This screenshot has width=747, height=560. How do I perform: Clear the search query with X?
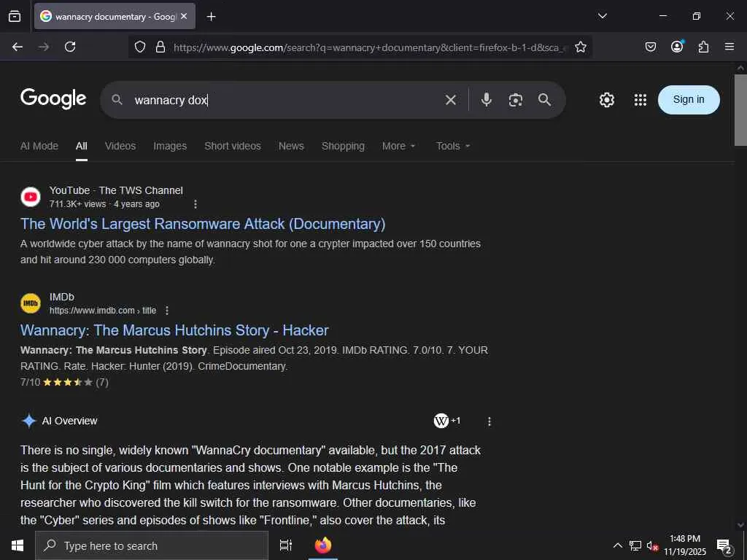[450, 100]
